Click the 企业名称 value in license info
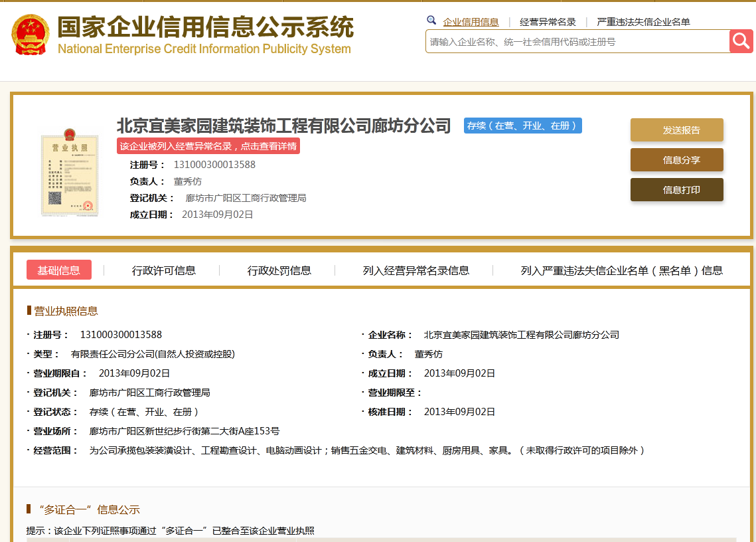756x542 pixels. (x=521, y=335)
